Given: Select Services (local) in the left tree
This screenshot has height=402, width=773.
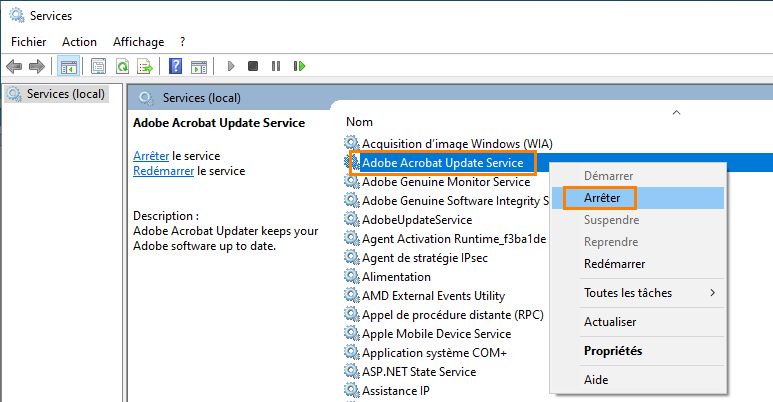Looking at the screenshot, I should click(x=57, y=94).
